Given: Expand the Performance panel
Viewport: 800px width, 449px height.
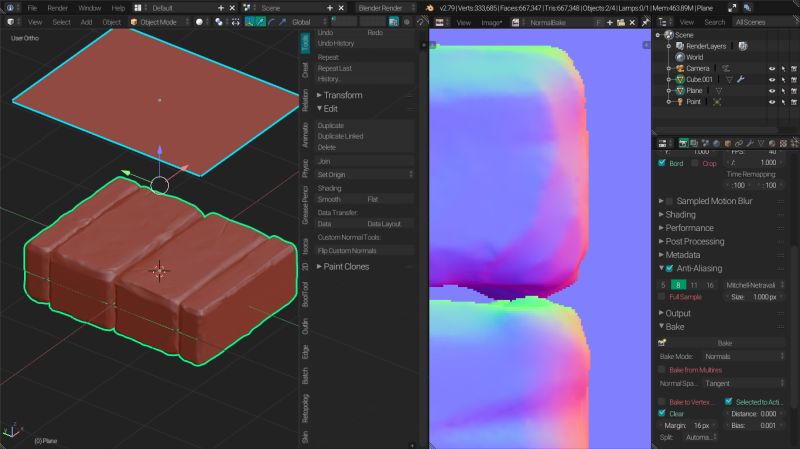Looking at the screenshot, I should (686, 228).
